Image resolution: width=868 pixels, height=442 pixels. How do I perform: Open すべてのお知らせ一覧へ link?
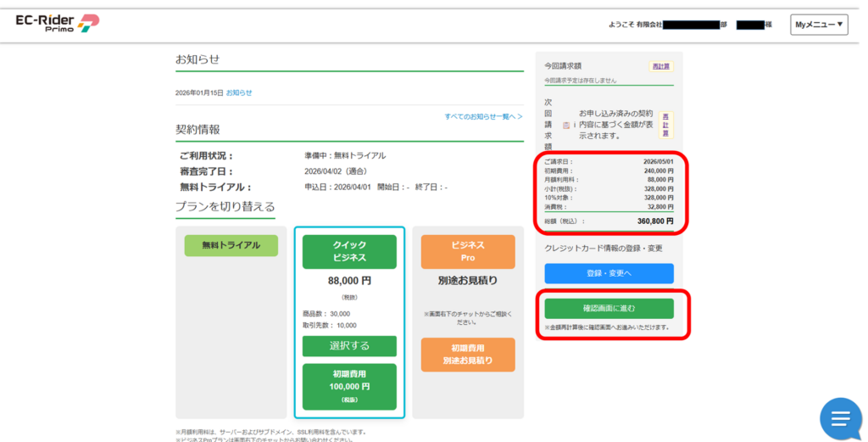(x=483, y=116)
